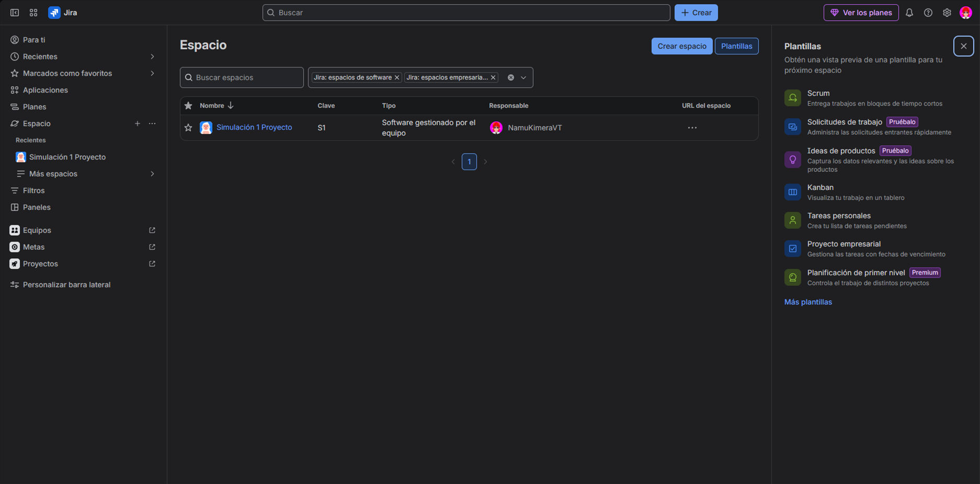Click the Simulación 1 Proyecto row avatar icon
980x484 pixels.
point(206,128)
